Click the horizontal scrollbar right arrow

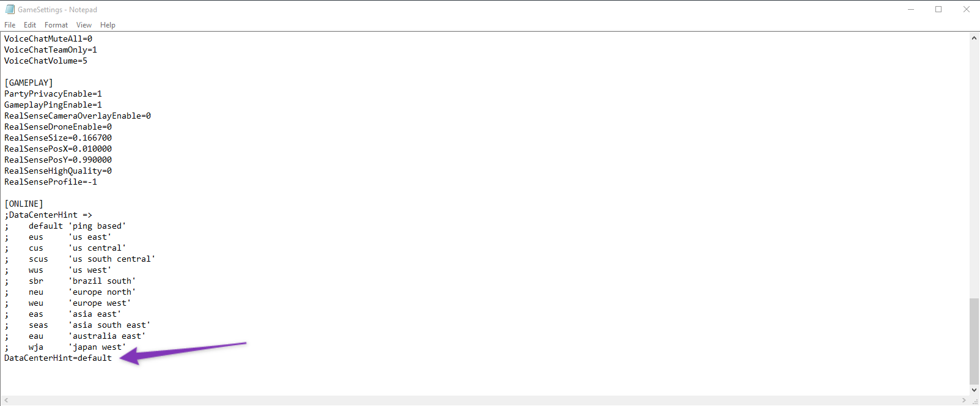pos(964,400)
